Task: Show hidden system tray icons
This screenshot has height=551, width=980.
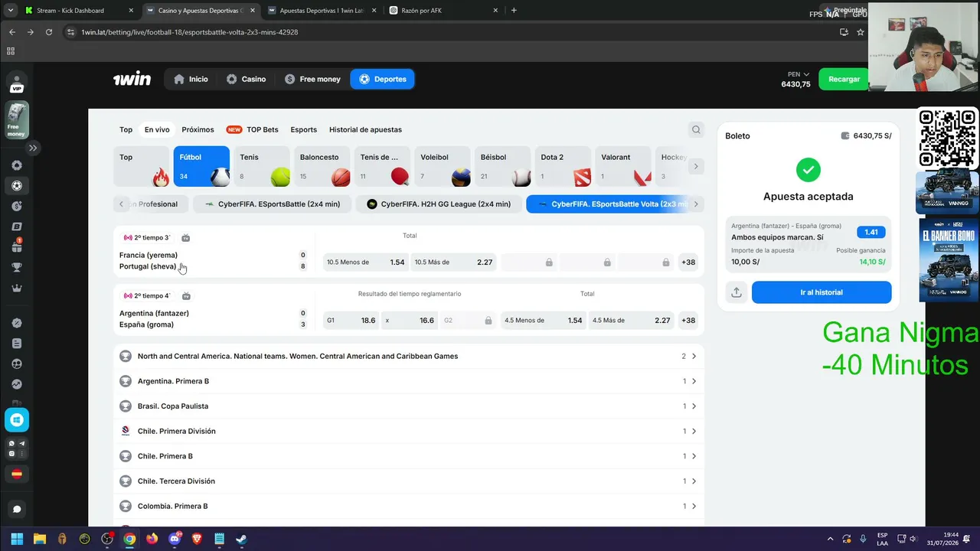Action: (x=831, y=539)
